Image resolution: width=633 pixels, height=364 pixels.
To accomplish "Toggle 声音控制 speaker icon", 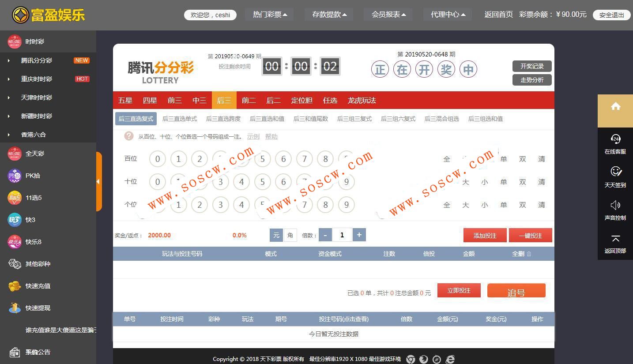I will 615,205.
